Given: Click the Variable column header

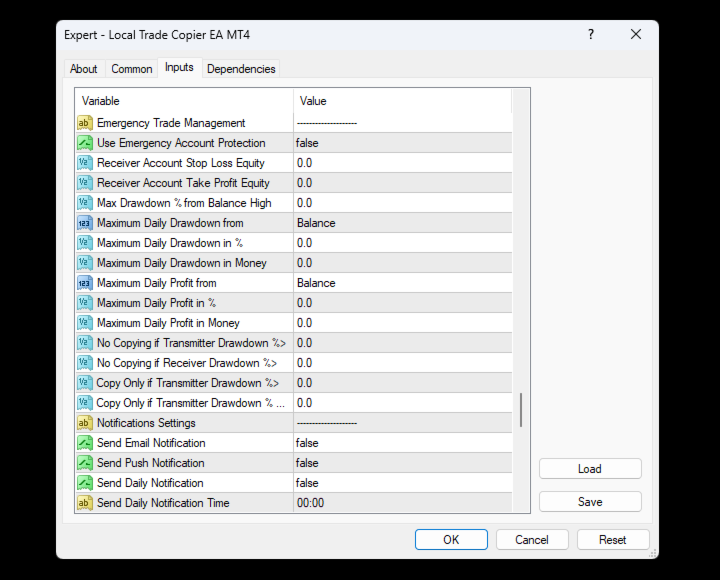Looking at the screenshot, I should point(184,101).
